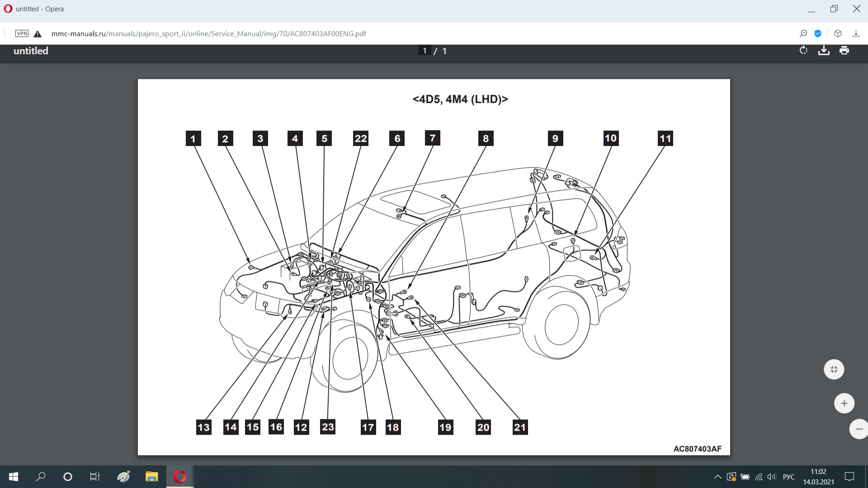Click the fit to page button

coord(834,370)
